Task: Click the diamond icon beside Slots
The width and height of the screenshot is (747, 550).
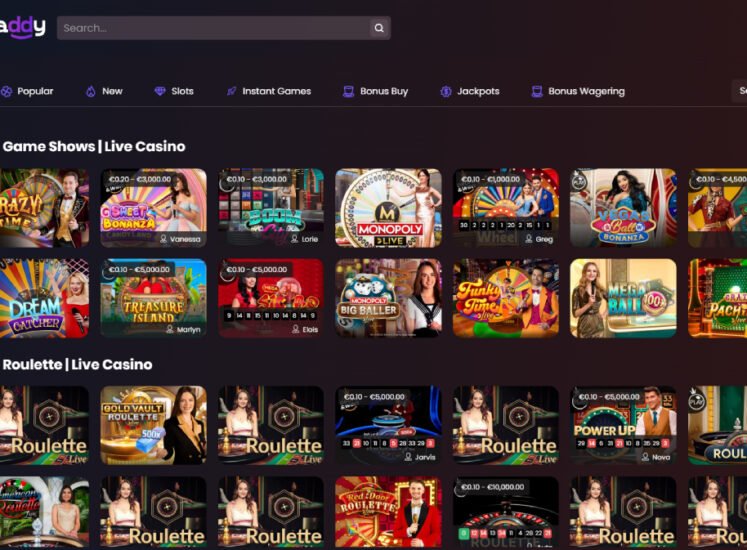Action: pyautogui.click(x=160, y=91)
